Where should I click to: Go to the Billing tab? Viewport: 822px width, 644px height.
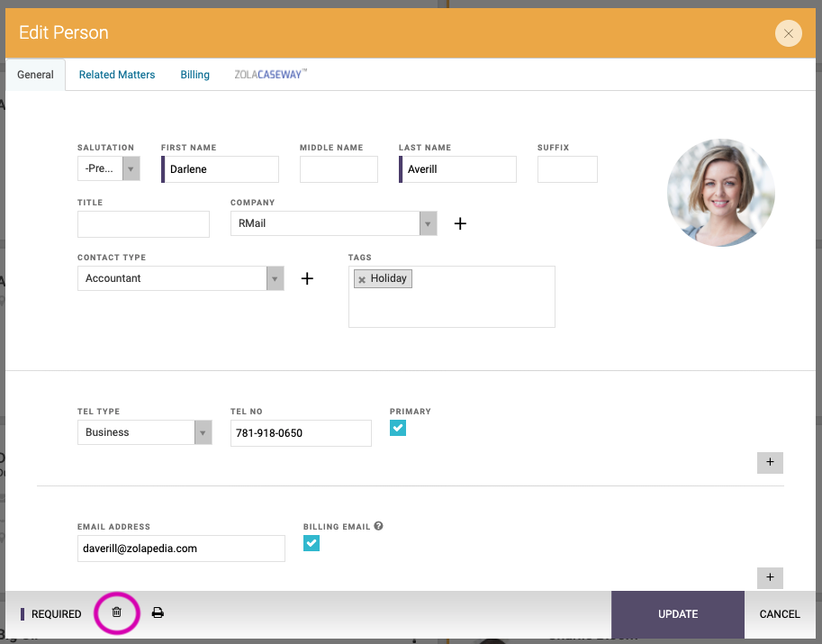coord(195,75)
